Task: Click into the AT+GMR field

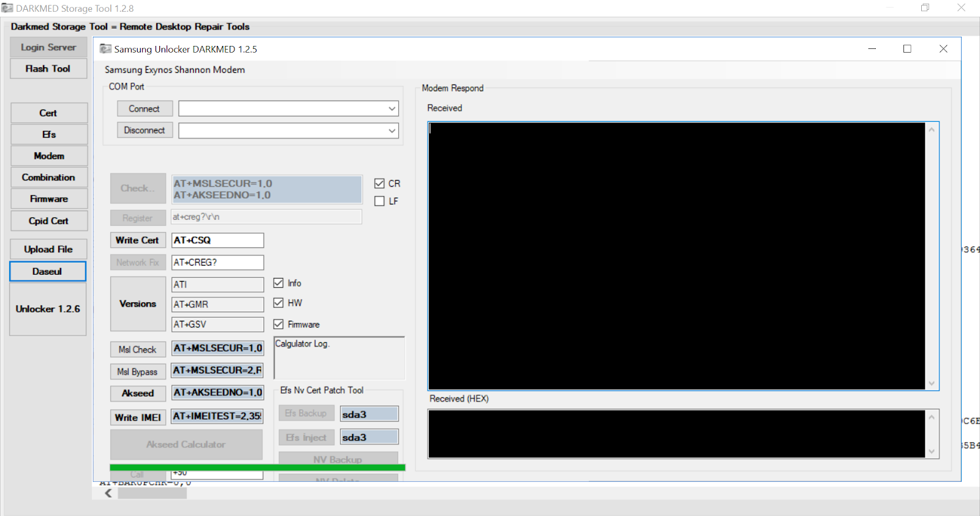Action: point(217,304)
